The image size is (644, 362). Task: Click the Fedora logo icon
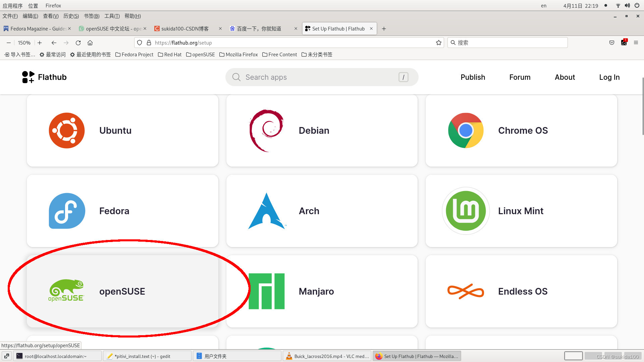click(x=67, y=211)
